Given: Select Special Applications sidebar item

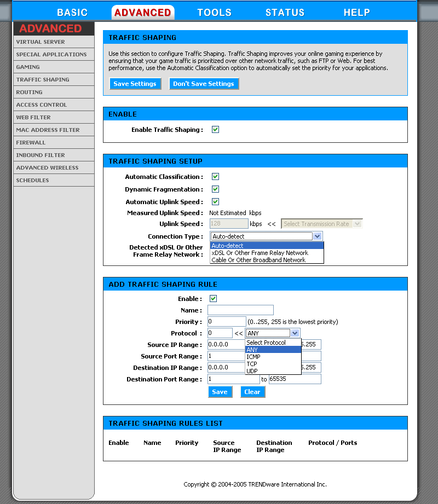Looking at the screenshot, I should pos(54,54).
